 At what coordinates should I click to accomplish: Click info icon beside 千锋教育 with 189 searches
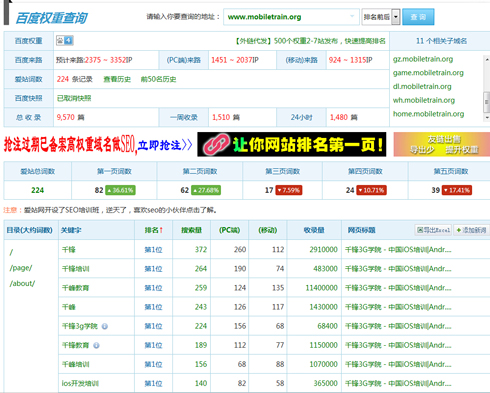click(96, 345)
